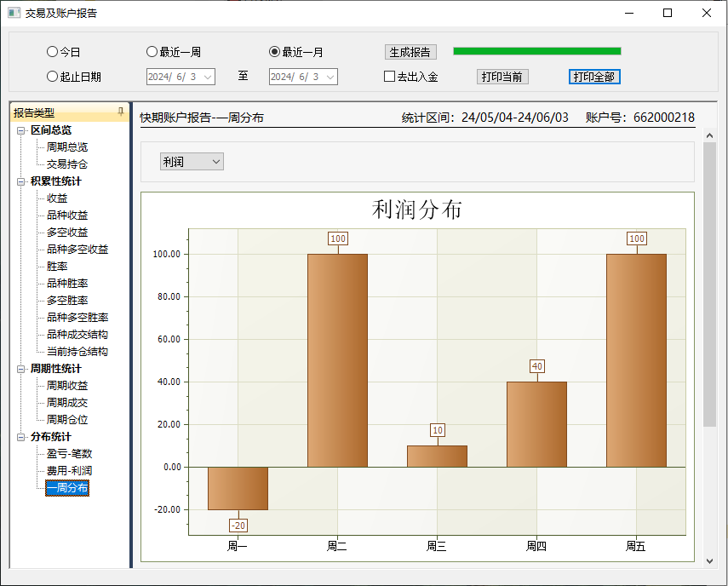Open the end date picker dropdown
The width and height of the screenshot is (728, 586).
coord(330,77)
